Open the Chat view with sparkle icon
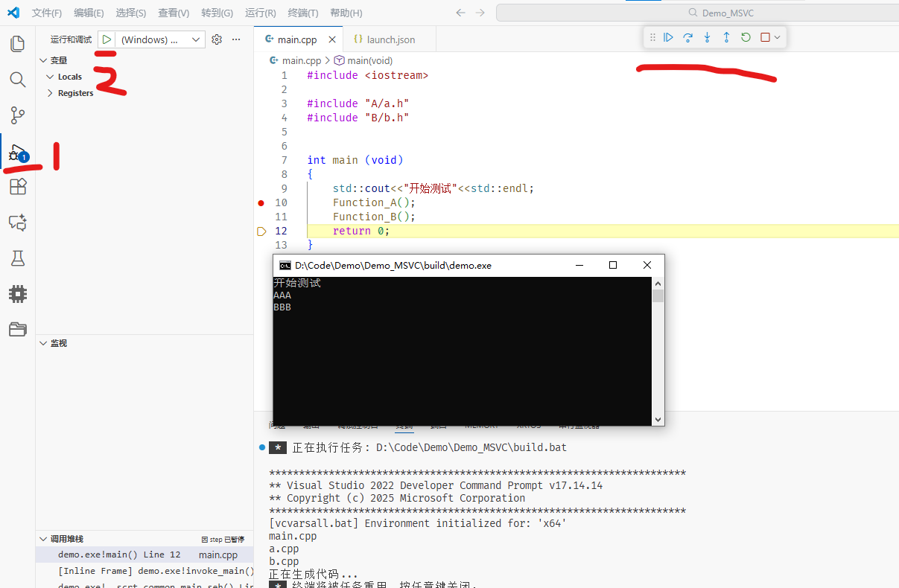Viewport: 899px width, 588px height. click(x=17, y=222)
